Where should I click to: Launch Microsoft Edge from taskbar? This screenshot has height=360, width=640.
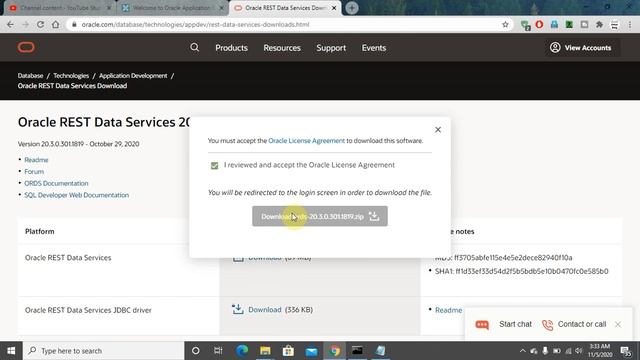coord(242,351)
